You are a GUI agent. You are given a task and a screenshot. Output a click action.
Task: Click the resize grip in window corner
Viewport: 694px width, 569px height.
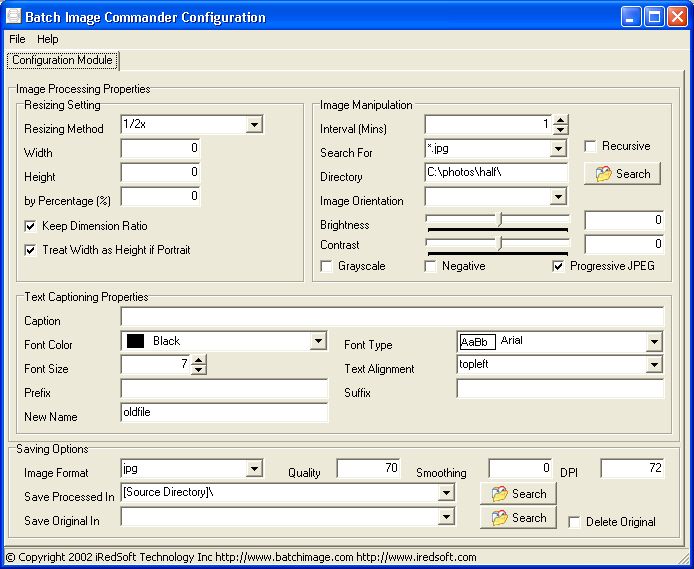684,557
